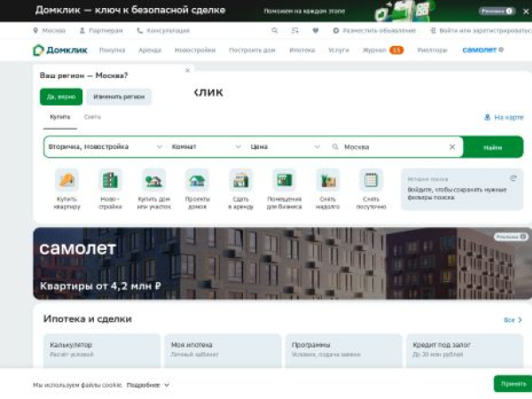Confirm region with Да, верно
Viewport: 532px width, 399px height.
[x=61, y=97]
